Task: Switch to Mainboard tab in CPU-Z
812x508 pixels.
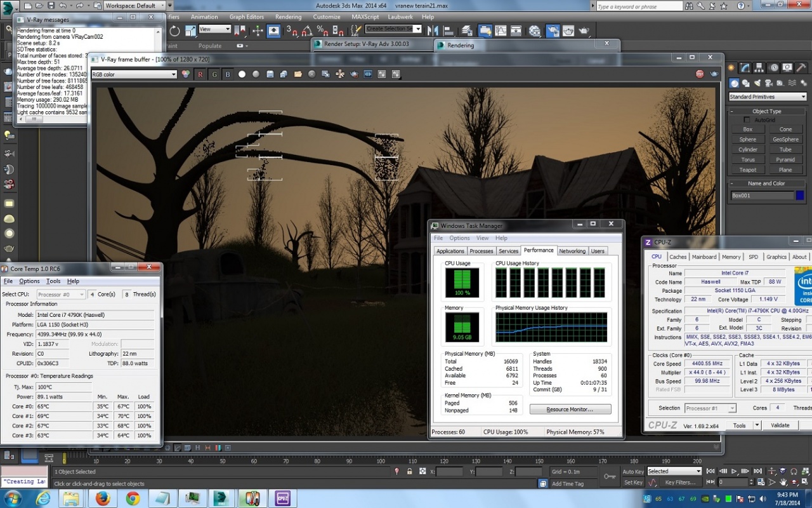Action: [704, 257]
